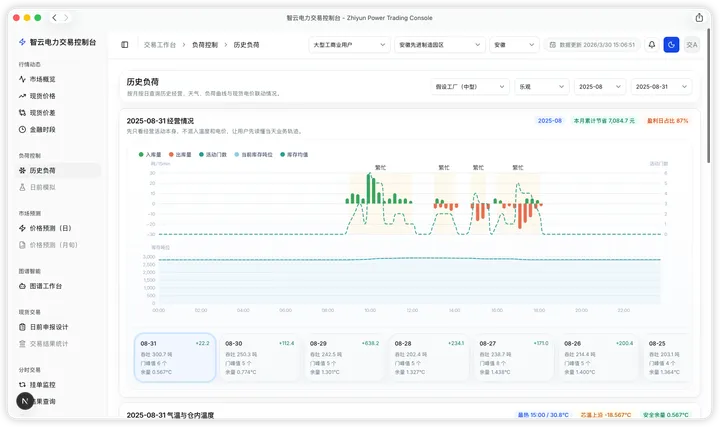Click the 安全余量 0.567°C badge
The height and width of the screenshot is (427, 720).
pyautogui.click(x=665, y=415)
